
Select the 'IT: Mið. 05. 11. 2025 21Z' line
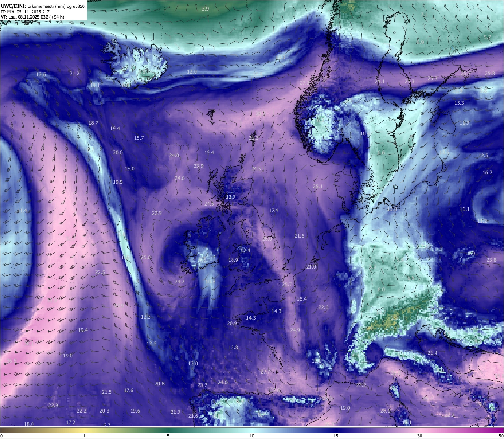tap(25, 12)
